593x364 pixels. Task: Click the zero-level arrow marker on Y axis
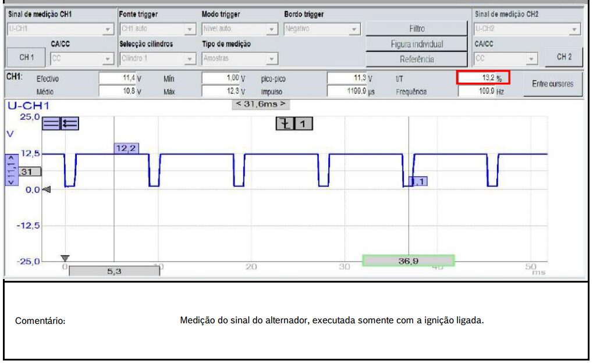(x=48, y=189)
